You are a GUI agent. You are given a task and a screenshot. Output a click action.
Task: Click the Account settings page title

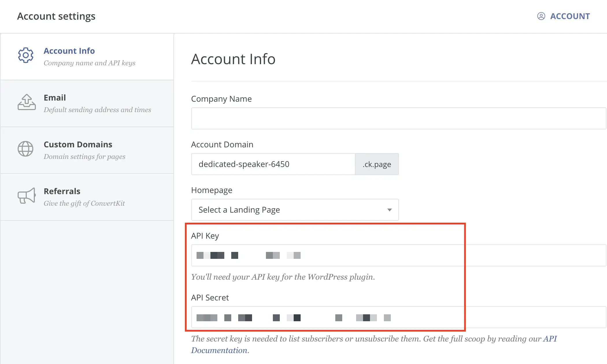(x=56, y=16)
